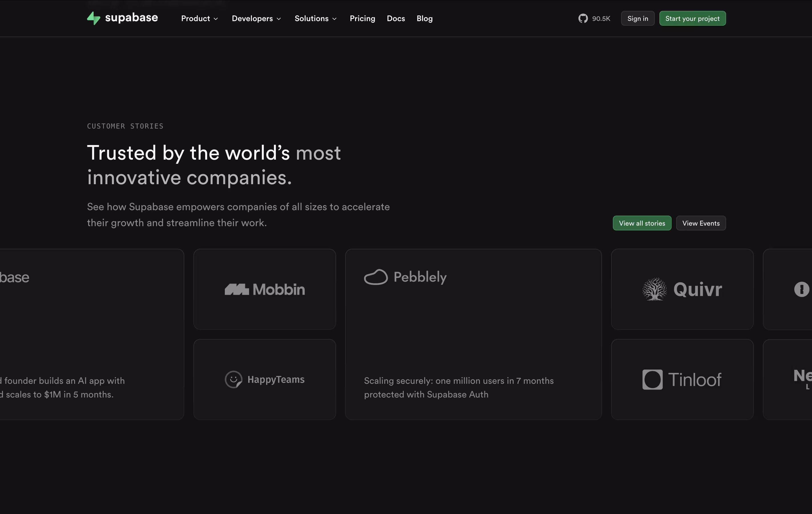812x514 pixels.
Task: Open the GitHub repository icon
Action: pos(583,18)
